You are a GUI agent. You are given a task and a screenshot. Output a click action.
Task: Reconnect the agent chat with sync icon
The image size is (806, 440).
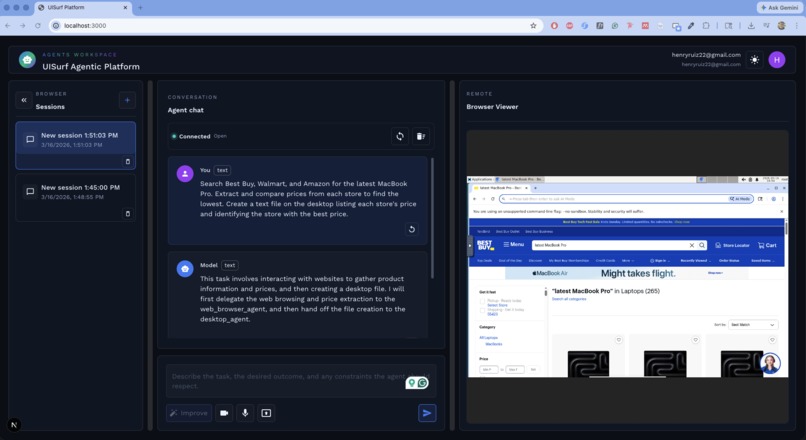[399, 136]
